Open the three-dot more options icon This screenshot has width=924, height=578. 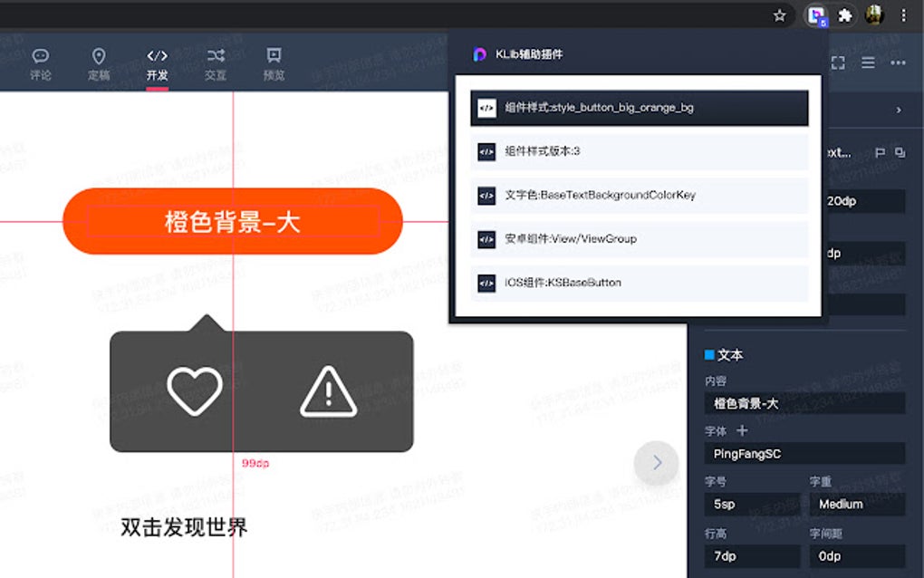tap(898, 63)
